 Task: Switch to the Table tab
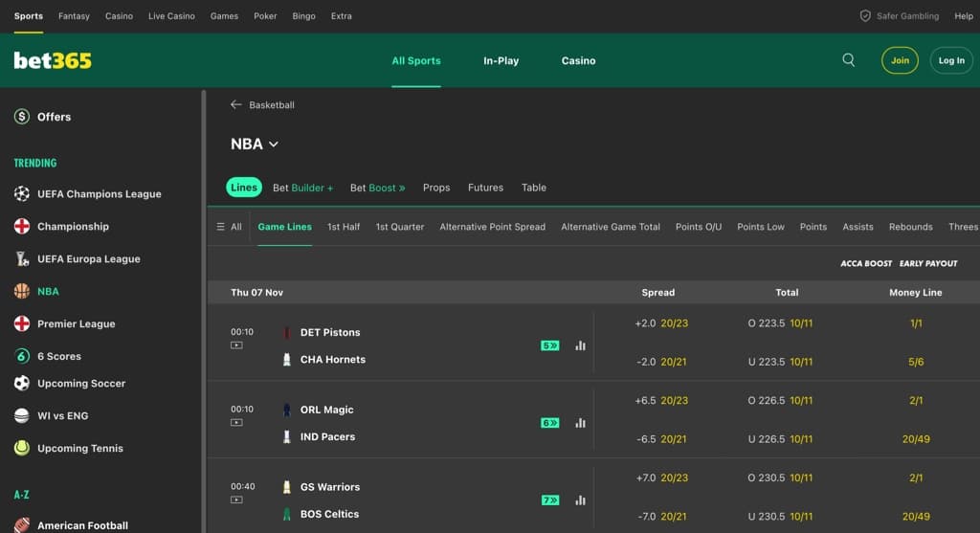point(534,188)
